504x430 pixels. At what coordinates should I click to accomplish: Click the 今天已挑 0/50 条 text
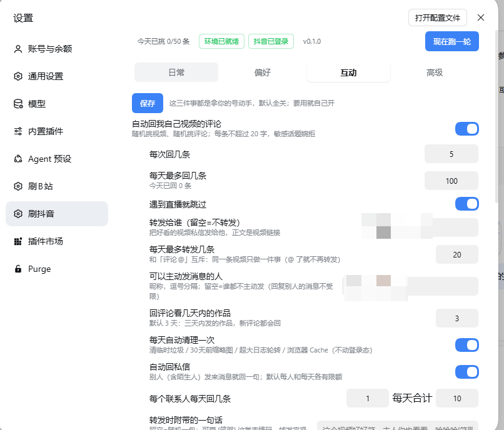163,41
